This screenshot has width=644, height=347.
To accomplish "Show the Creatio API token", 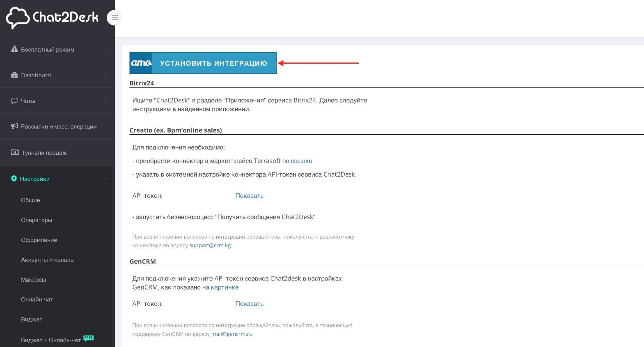I will point(249,196).
